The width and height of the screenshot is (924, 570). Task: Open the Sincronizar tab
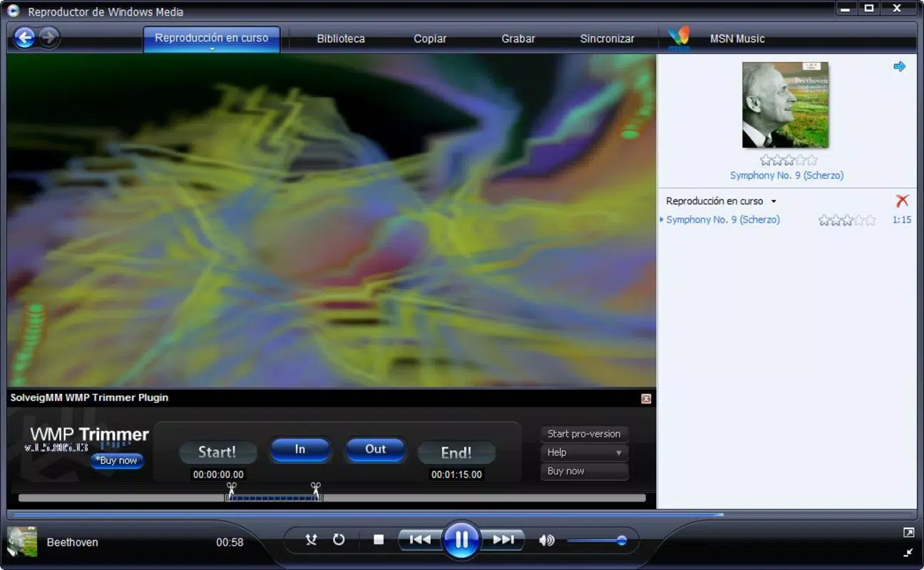(607, 38)
